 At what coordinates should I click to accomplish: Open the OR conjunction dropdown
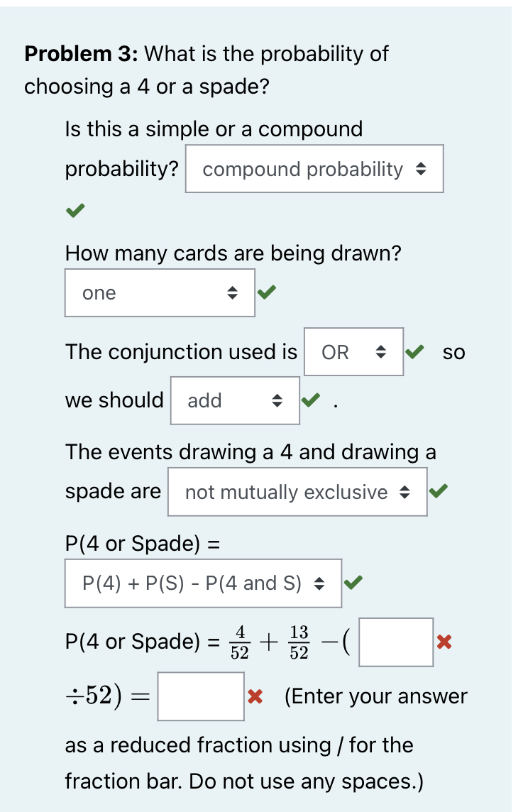353,352
